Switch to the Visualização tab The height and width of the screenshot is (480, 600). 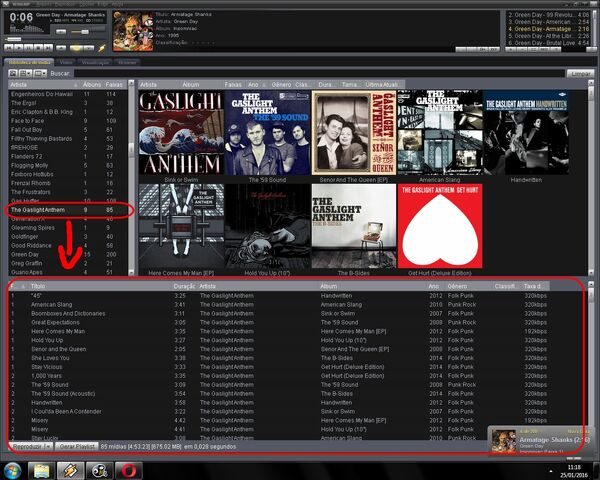pyautogui.click(x=95, y=62)
